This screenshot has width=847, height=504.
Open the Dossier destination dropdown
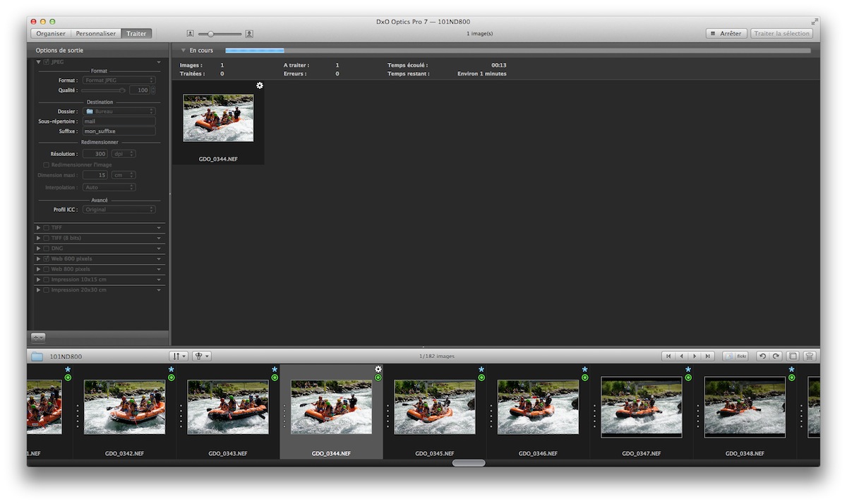pos(119,112)
